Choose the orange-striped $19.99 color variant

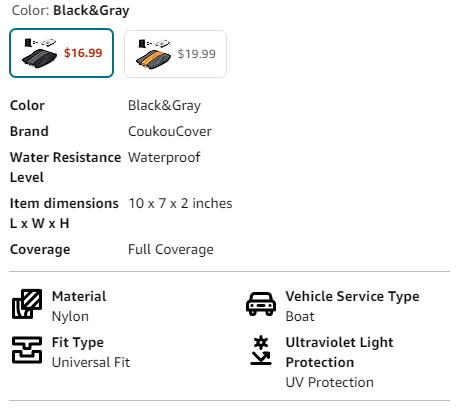click(175, 54)
